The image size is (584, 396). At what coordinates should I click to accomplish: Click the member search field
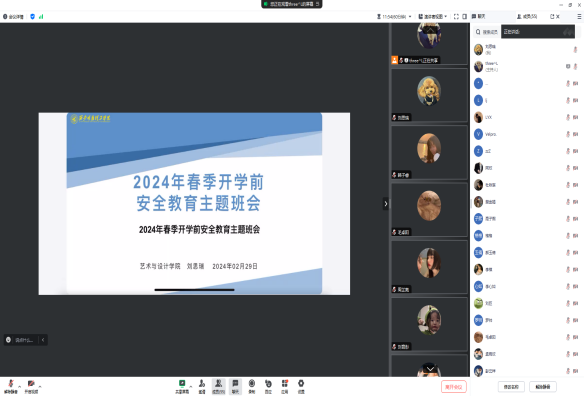click(487, 32)
